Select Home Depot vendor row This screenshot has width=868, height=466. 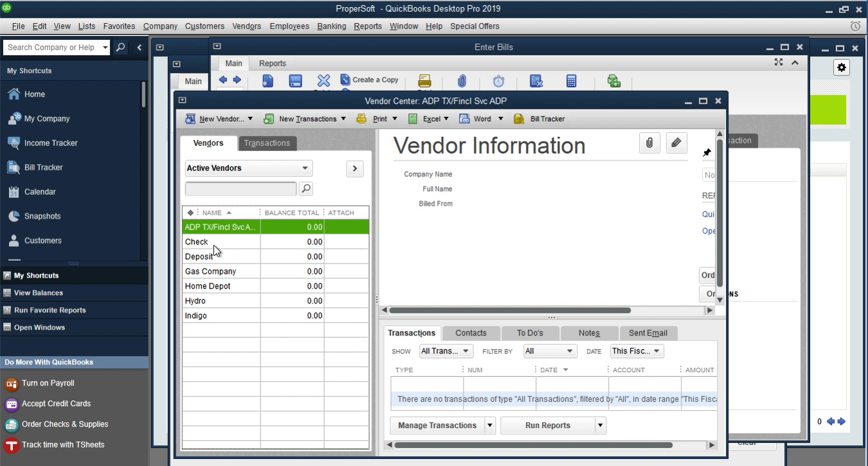[275, 286]
